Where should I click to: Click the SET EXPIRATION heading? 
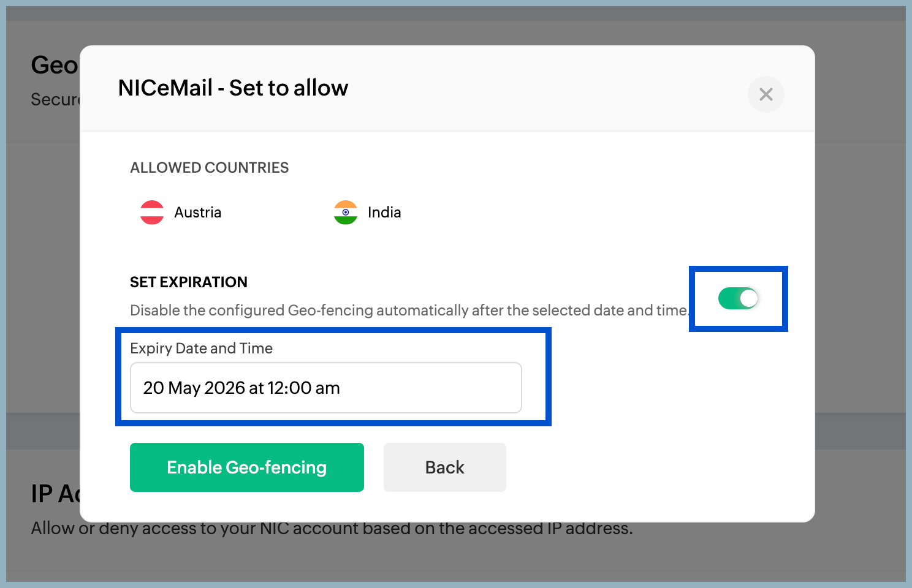pyautogui.click(x=189, y=282)
